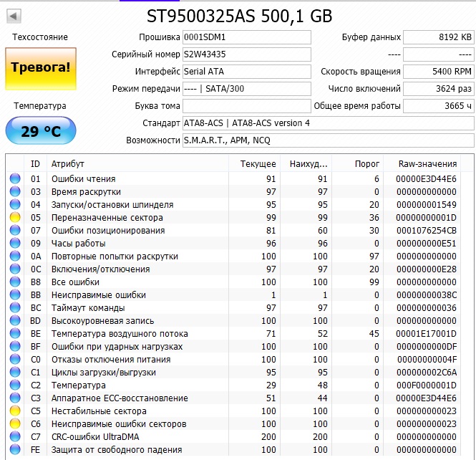Viewport: 476px width, 460px height.
Task: Select raw value 0001076254CB
Action: (x=426, y=230)
